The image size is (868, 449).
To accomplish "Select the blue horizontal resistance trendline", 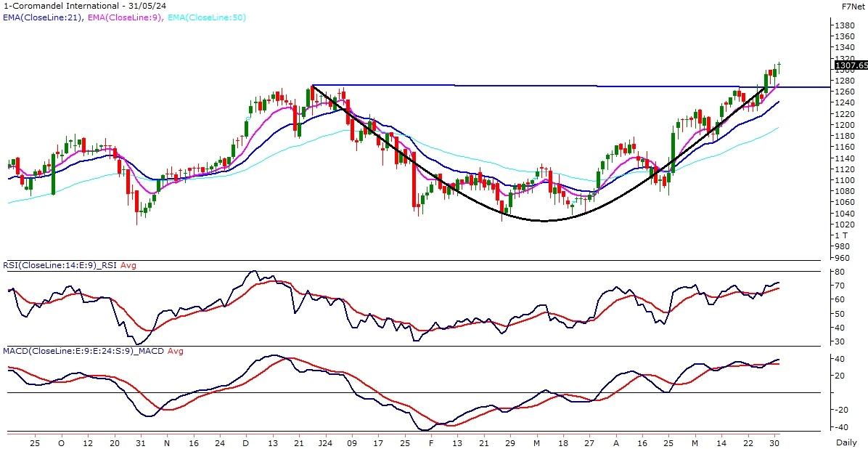I will click(508, 86).
